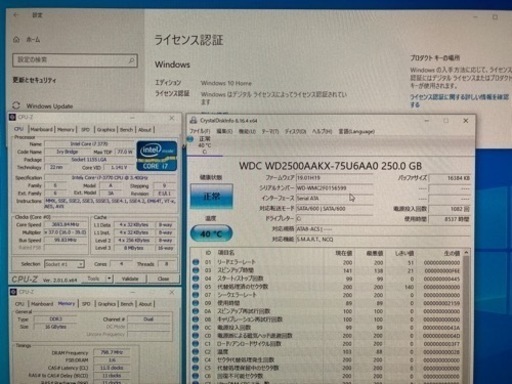
Task: Click status orb of attribute C1 row
Action: pos(196,344)
